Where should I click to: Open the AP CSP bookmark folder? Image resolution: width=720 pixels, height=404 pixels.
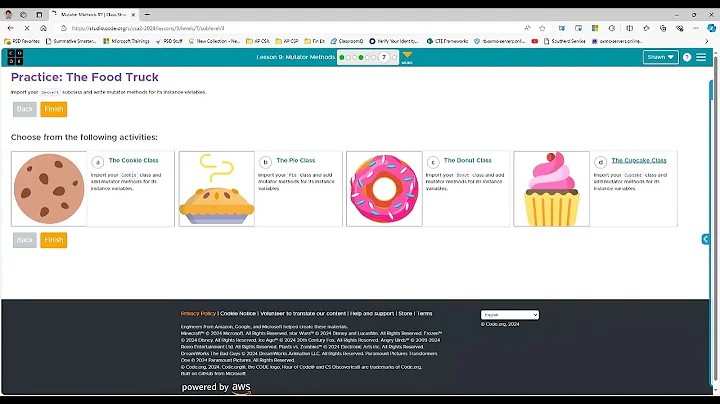pyautogui.click(x=287, y=41)
